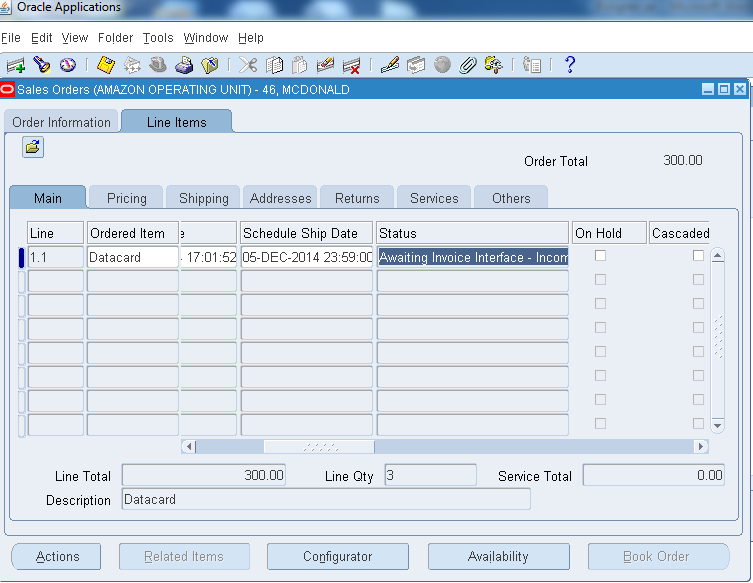Open Attachments with the paperclip icon
The image size is (753, 583).
[468, 65]
